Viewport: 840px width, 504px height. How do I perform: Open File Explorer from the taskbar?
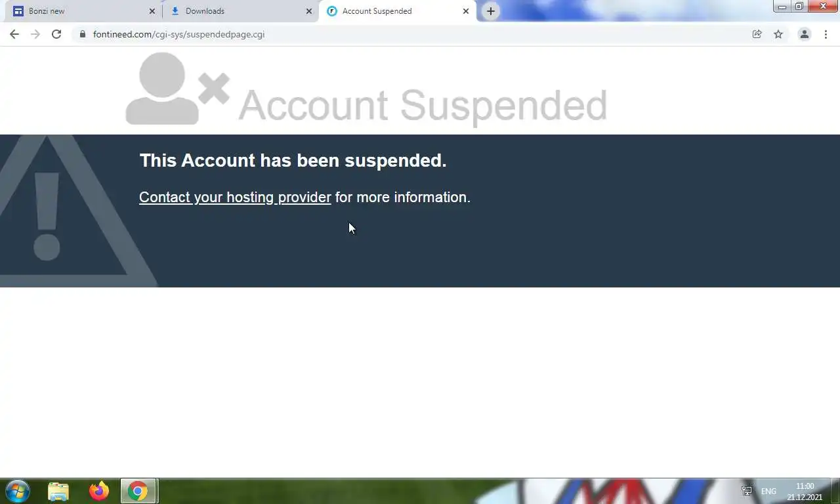(x=58, y=491)
